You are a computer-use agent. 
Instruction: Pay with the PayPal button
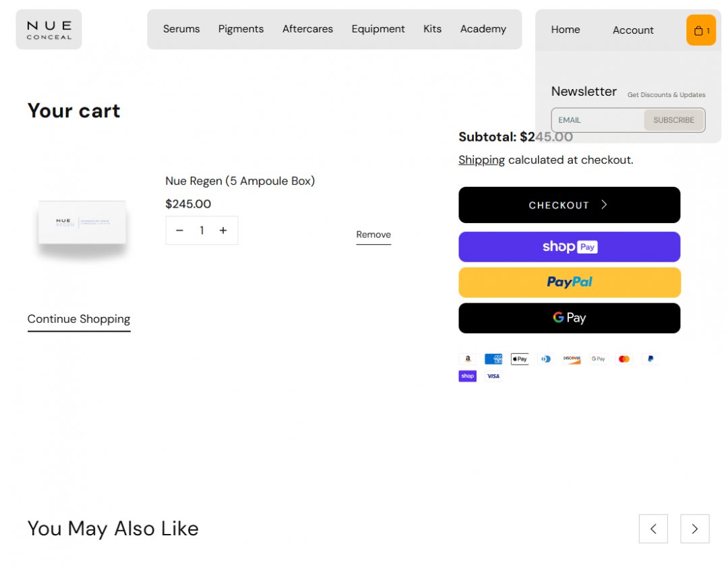(x=569, y=282)
